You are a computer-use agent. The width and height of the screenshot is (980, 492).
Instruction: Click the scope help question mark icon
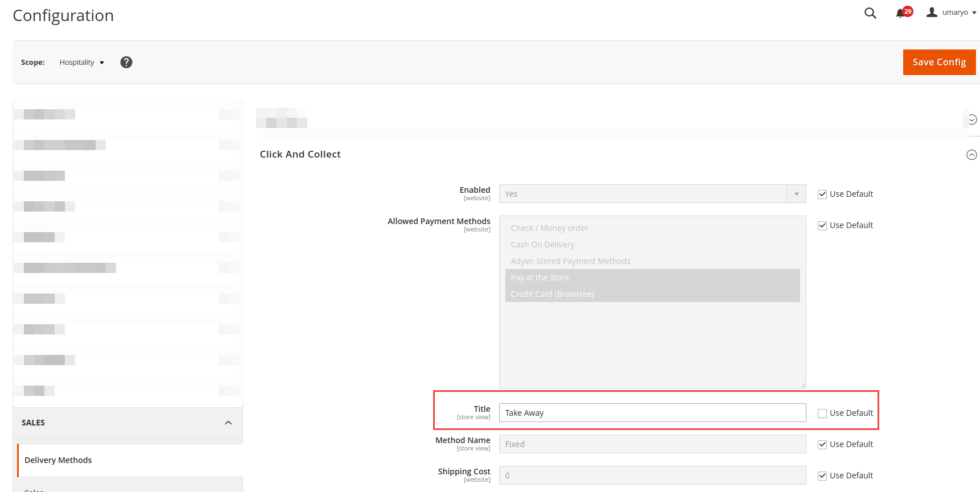click(x=126, y=62)
